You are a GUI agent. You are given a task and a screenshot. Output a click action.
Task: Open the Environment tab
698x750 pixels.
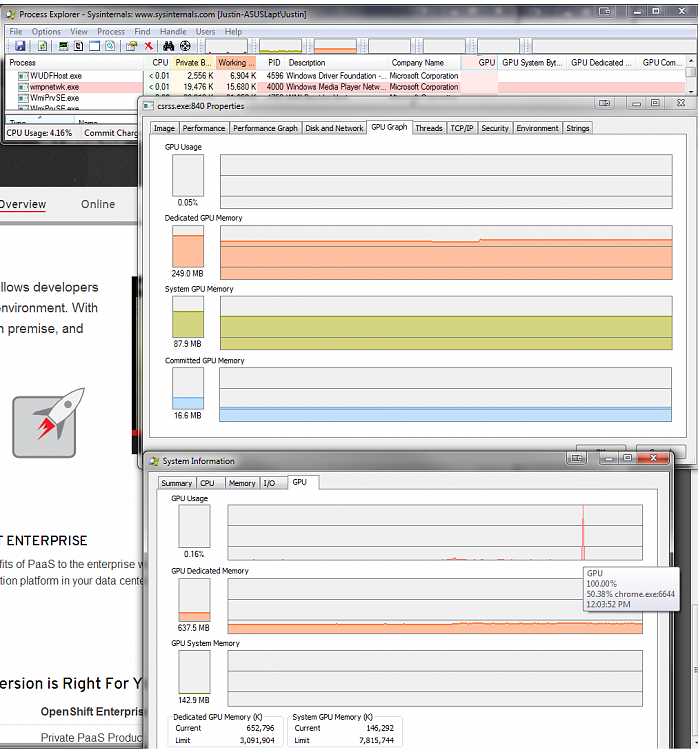click(537, 128)
